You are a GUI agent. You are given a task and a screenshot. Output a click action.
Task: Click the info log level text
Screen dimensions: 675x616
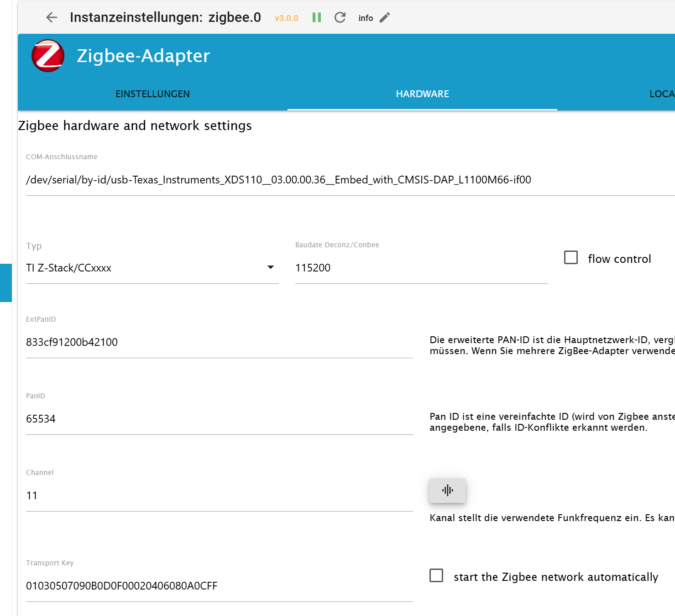[x=366, y=18]
